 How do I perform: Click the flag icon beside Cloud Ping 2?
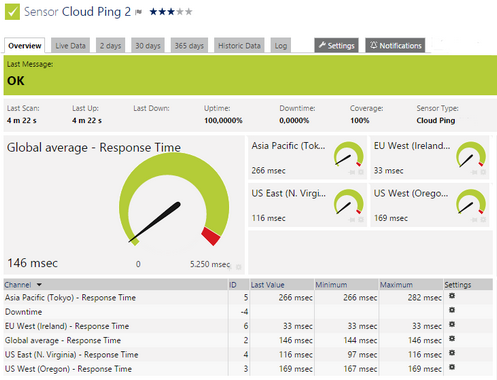138,12
